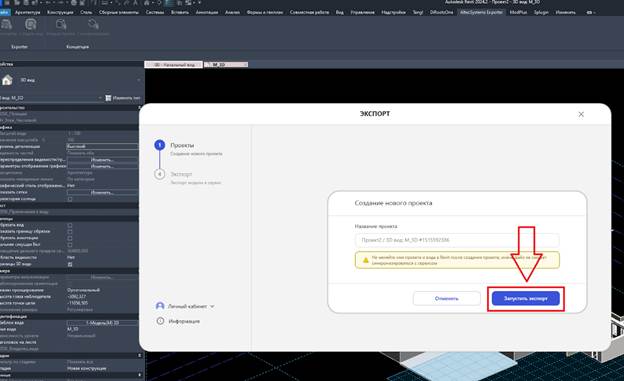Close the 'M_3D' view tab
The image size is (624, 381).
tap(245, 64)
